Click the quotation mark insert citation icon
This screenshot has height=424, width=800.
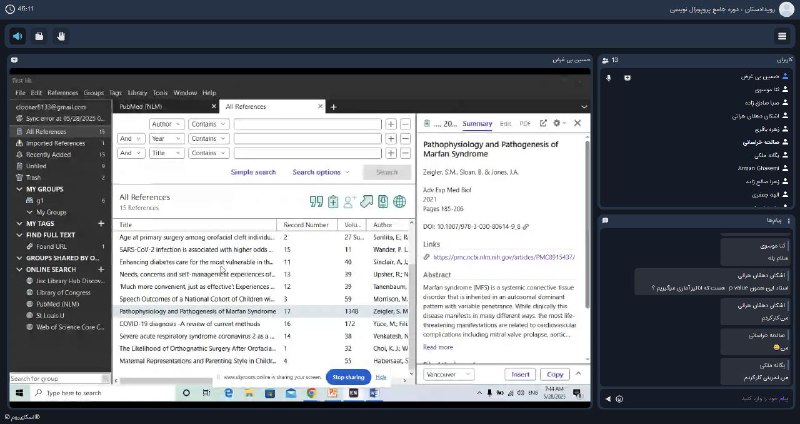click(x=316, y=202)
